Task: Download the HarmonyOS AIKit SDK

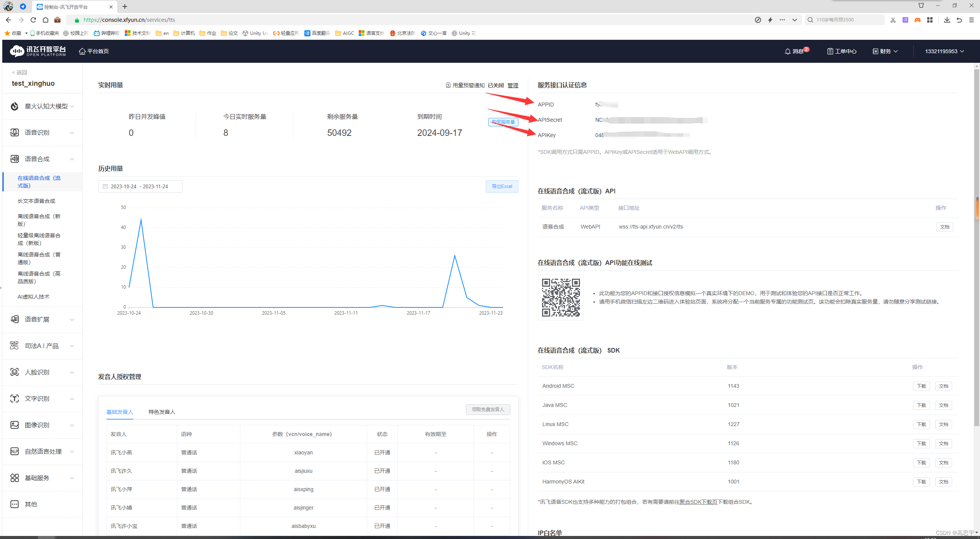Action: pyautogui.click(x=921, y=482)
